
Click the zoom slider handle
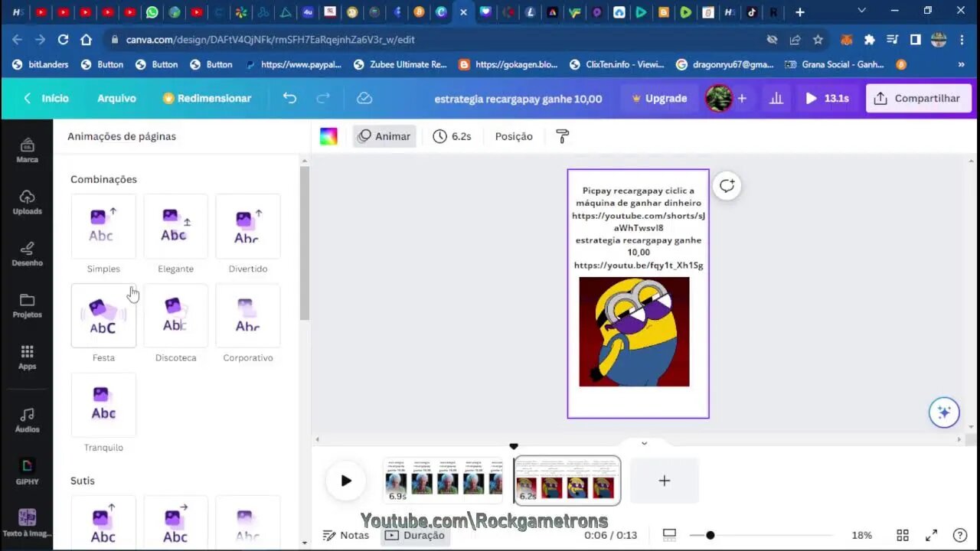coord(710,535)
